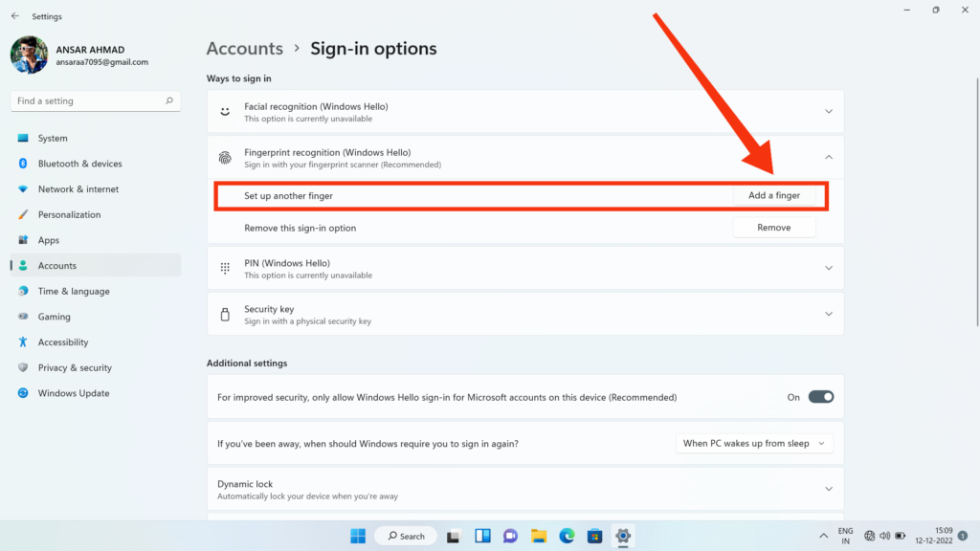Click the Fingerprint recognition icon
This screenshot has height=551, width=980.
pyautogui.click(x=225, y=158)
